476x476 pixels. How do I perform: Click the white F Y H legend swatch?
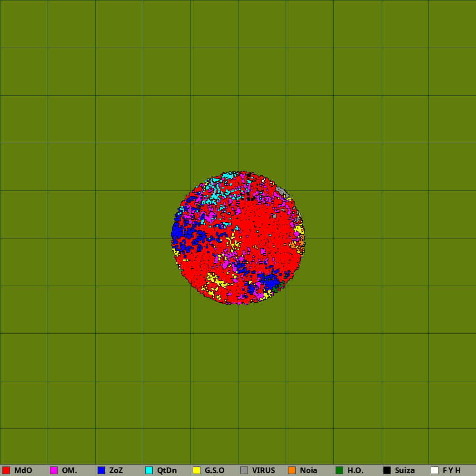coord(435,470)
